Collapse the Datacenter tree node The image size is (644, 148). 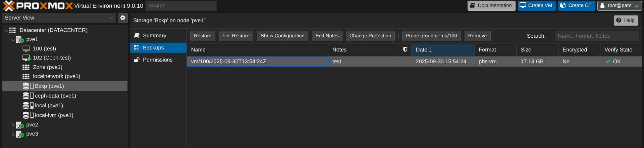point(6,31)
